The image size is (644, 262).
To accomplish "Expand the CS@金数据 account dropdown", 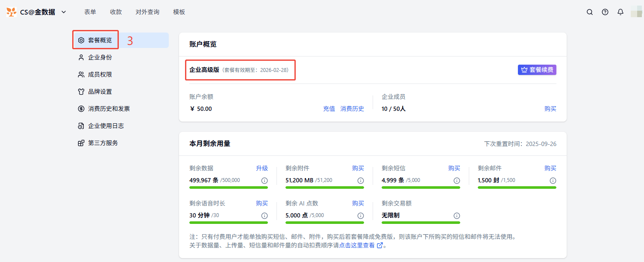I will click(x=64, y=12).
